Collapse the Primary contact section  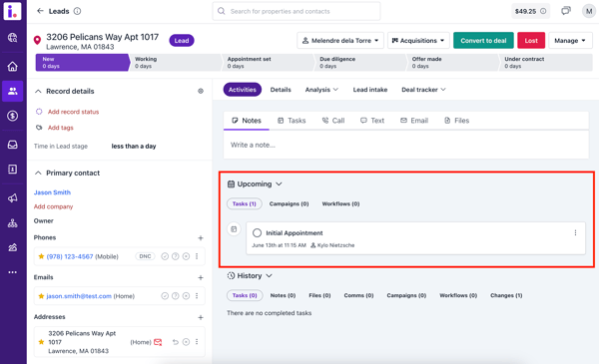pyautogui.click(x=38, y=173)
